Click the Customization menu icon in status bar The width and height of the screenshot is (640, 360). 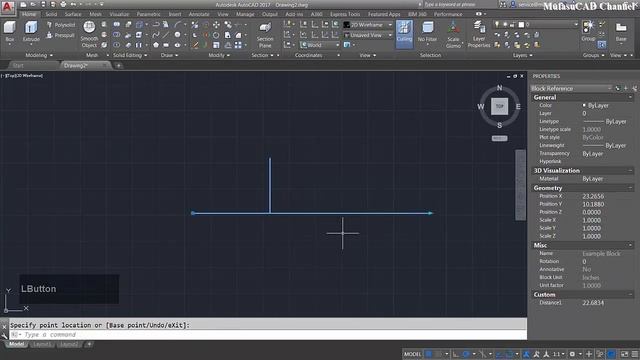point(635,354)
